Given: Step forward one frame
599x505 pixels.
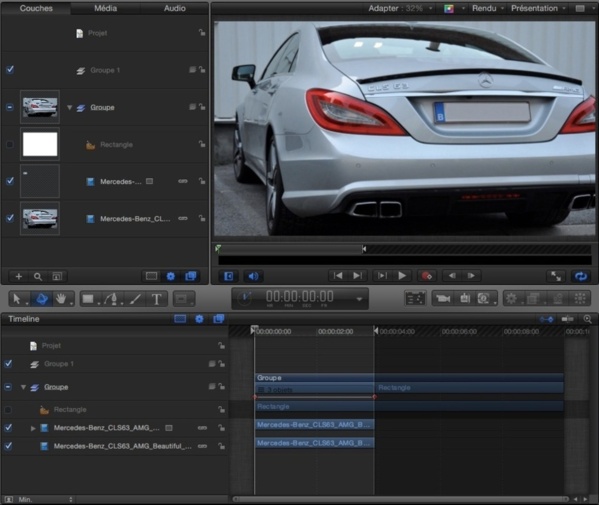Looking at the screenshot, I should (471, 276).
